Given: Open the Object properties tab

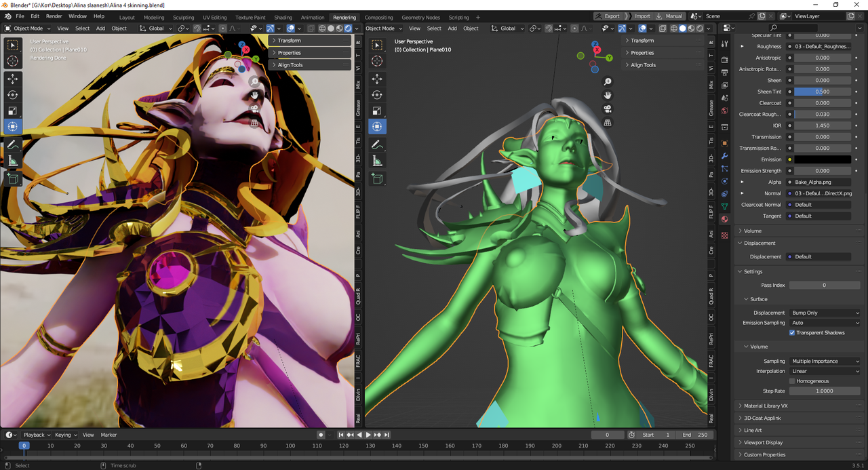Looking at the screenshot, I should [725, 143].
